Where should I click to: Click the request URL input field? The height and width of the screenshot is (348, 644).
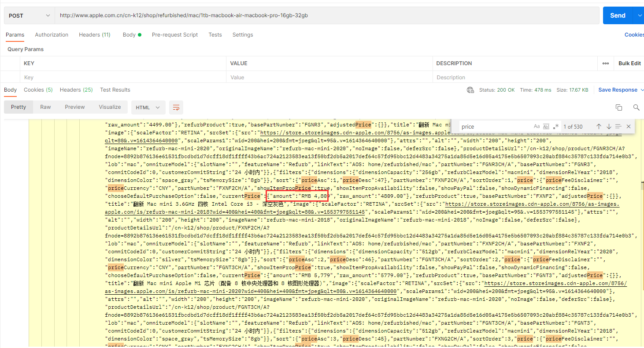[x=327, y=15]
